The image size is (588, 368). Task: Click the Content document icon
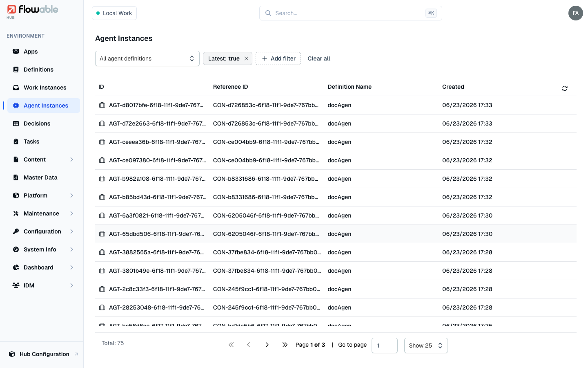click(x=16, y=159)
